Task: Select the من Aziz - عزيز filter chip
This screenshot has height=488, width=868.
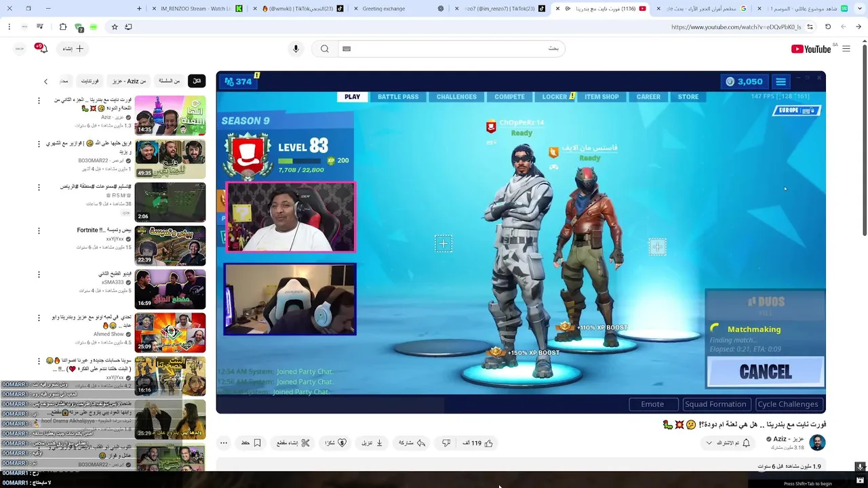Action: click(129, 81)
